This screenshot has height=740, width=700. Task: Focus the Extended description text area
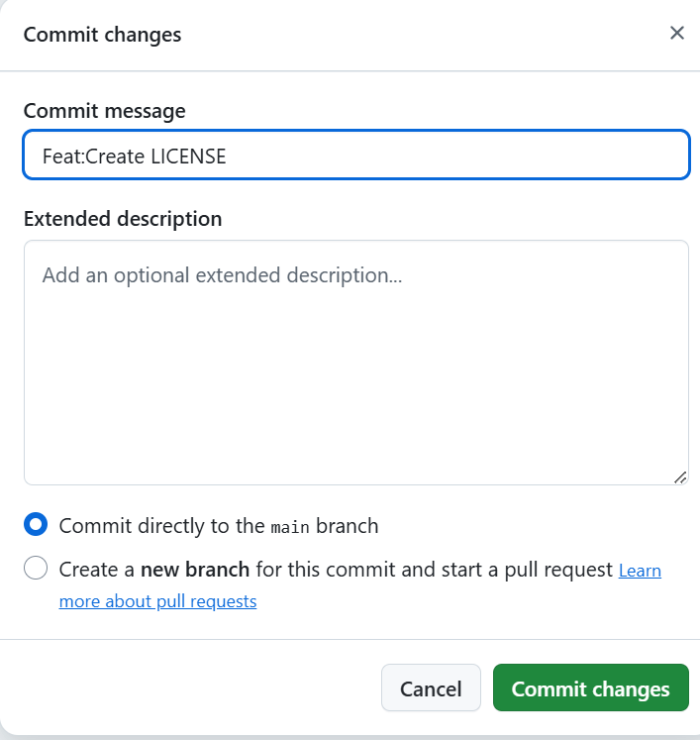point(356,363)
